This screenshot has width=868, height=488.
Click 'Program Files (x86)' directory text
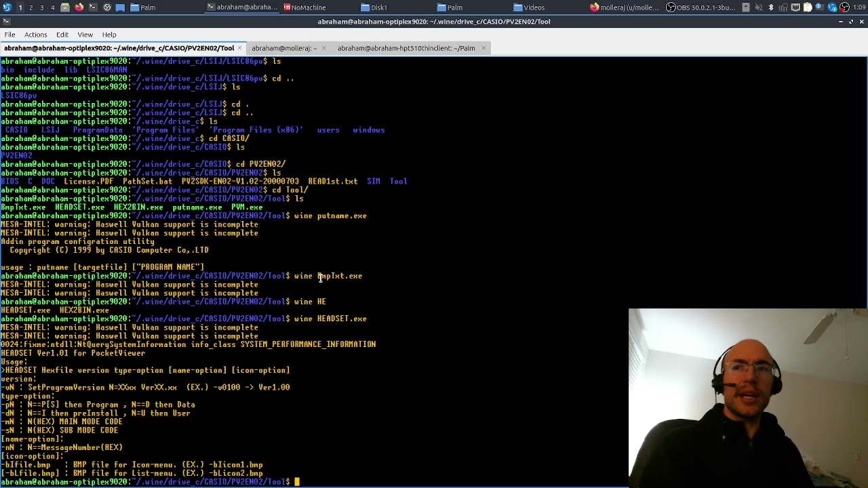[256, 130]
